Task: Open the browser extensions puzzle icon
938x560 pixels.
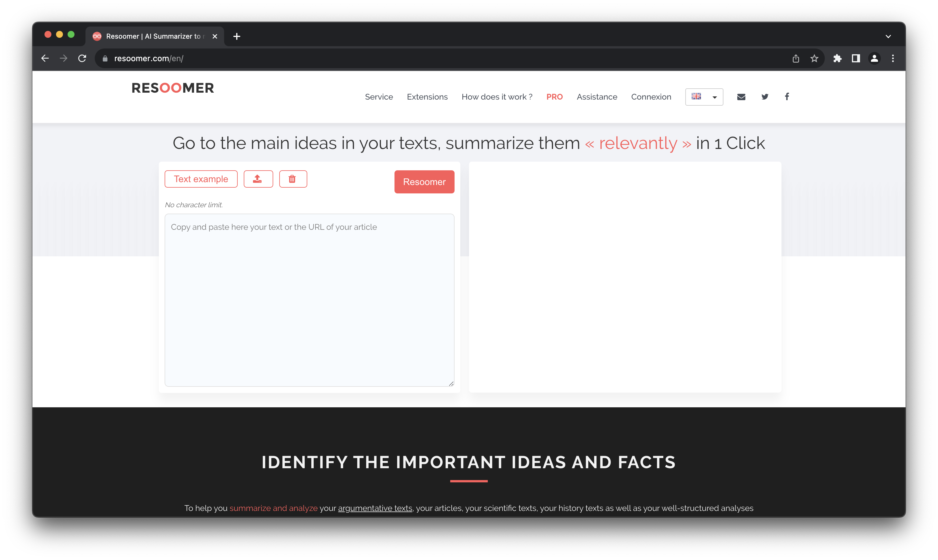Action: 837,59
